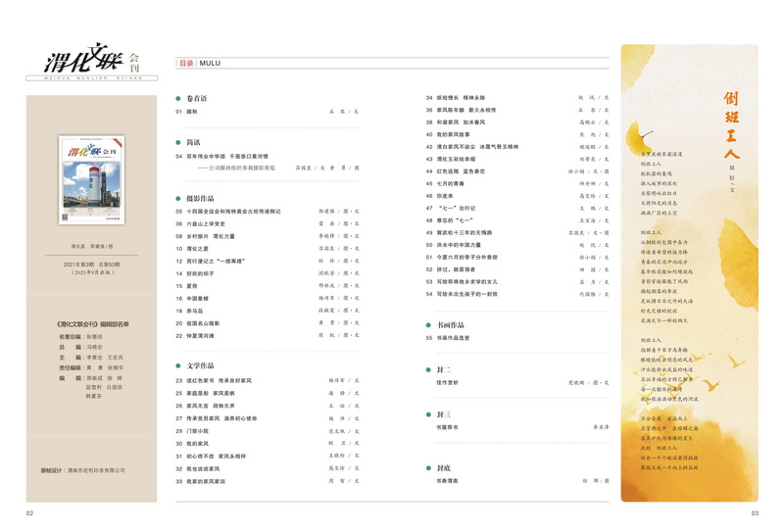This screenshot has width=784, height=532.
Task: Click the green bullet beside 卷首语
Action: pos(179,99)
